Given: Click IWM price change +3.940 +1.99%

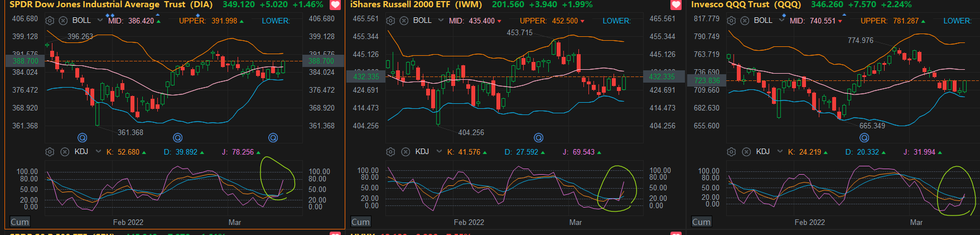Looking at the screenshot, I should pos(561,4).
